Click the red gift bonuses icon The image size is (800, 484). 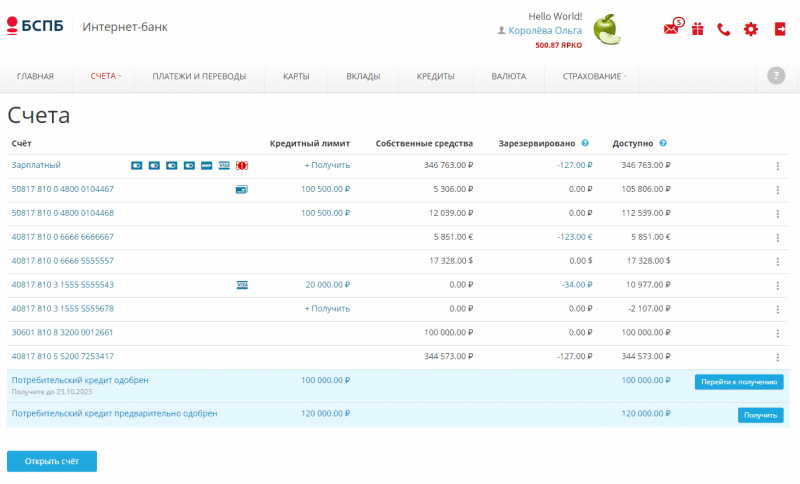pyautogui.click(x=698, y=29)
